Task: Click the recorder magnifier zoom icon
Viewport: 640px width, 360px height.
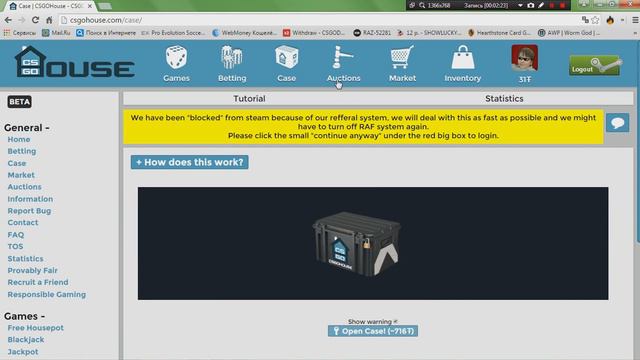Action: (x=422, y=5)
